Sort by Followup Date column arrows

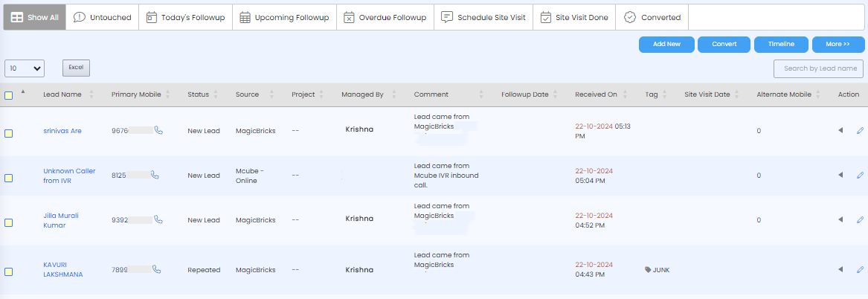pos(555,94)
